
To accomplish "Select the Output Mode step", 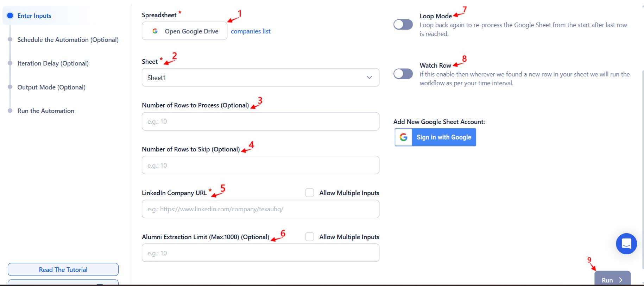I will (51, 87).
